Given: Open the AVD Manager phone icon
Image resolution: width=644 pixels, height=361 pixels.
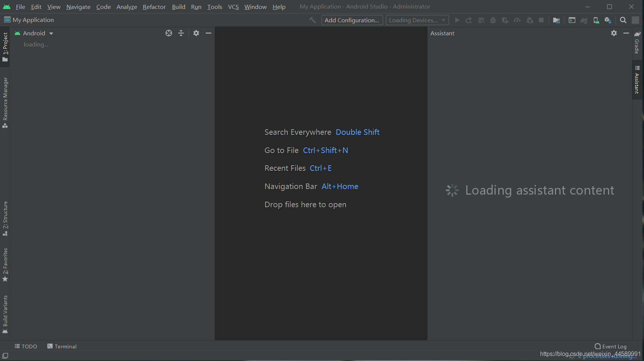Looking at the screenshot, I should point(596,20).
